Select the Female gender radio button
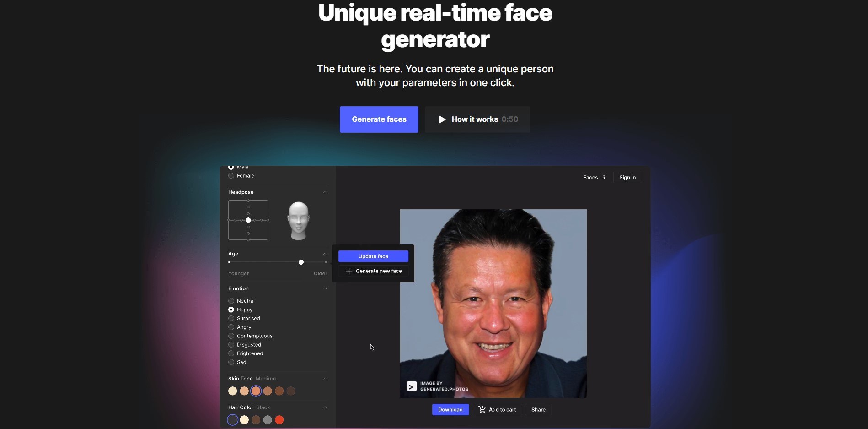The image size is (868, 429). [x=231, y=176]
